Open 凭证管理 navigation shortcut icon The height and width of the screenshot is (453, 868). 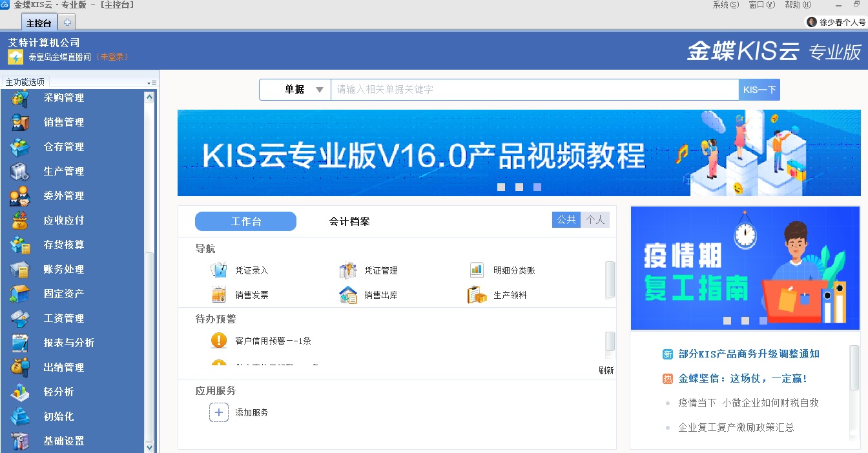pyautogui.click(x=348, y=270)
